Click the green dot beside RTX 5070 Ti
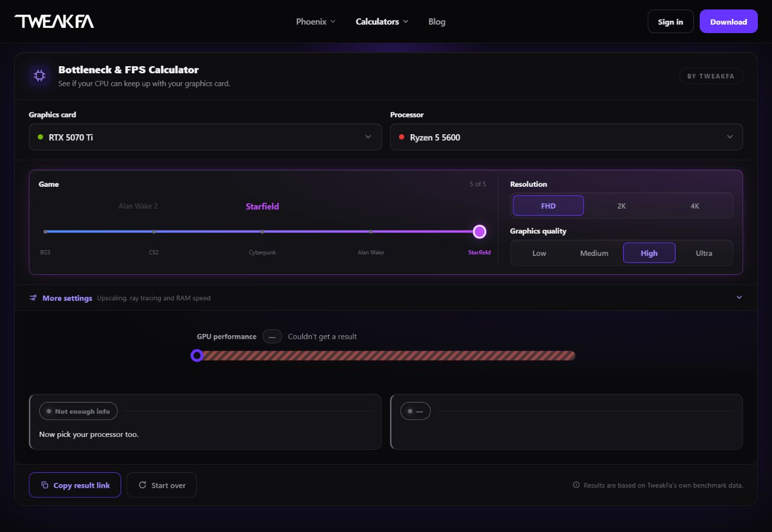 pos(40,137)
